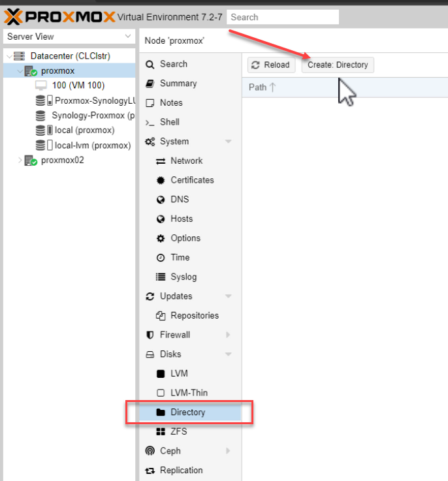Screen dimensions: 448x481
Task: Click the Datacenter server rack icon
Action: [20, 56]
